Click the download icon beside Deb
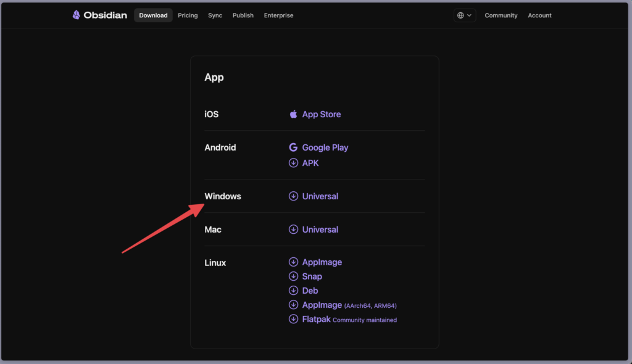Viewport: 632px width, 364px height. [x=293, y=291]
